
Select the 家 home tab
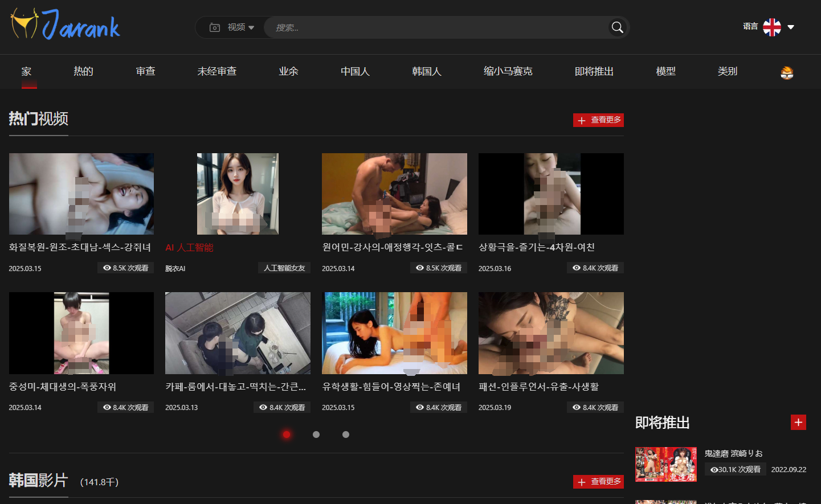26,71
